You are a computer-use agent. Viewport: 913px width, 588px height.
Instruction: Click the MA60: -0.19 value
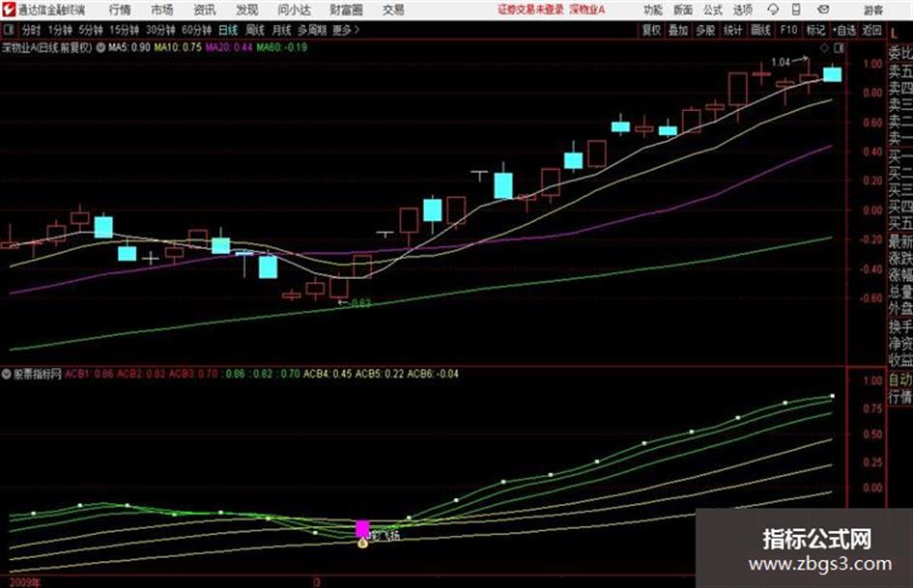[282, 47]
